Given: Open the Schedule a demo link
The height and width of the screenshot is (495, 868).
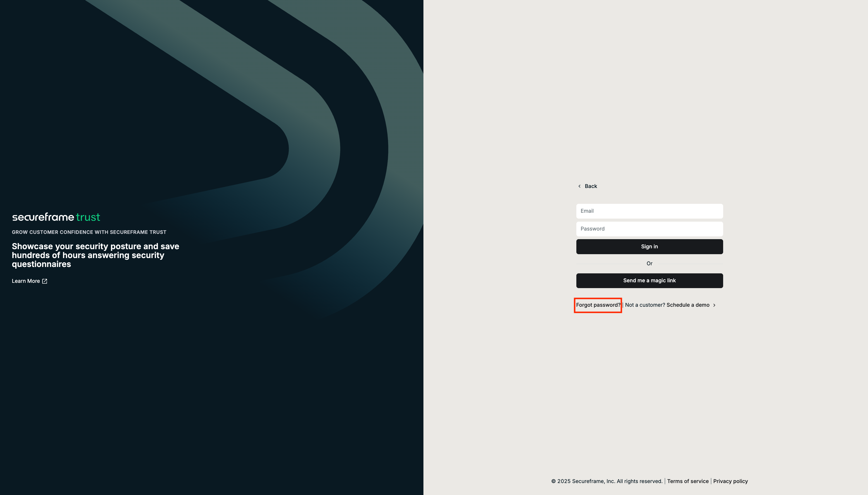Looking at the screenshot, I should click(688, 305).
